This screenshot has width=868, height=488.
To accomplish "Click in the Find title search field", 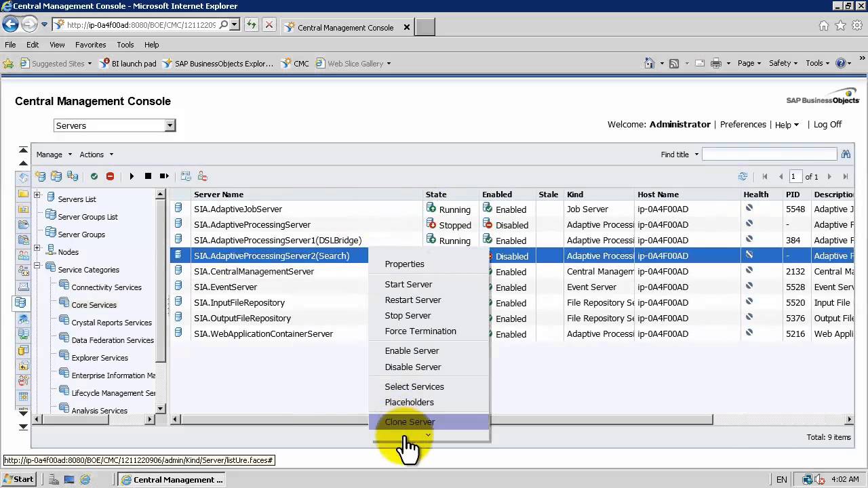I will coord(769,154).
